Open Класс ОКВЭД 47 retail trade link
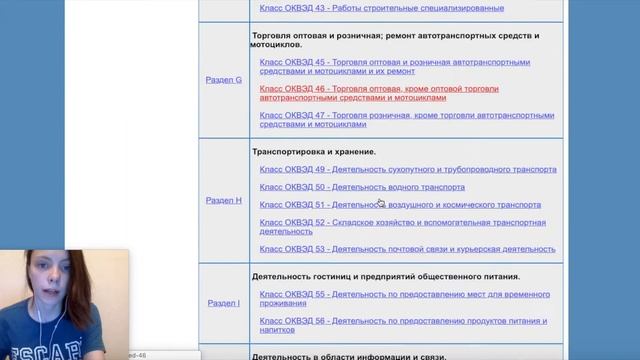640x360 pixels. [x=407, y=120]
